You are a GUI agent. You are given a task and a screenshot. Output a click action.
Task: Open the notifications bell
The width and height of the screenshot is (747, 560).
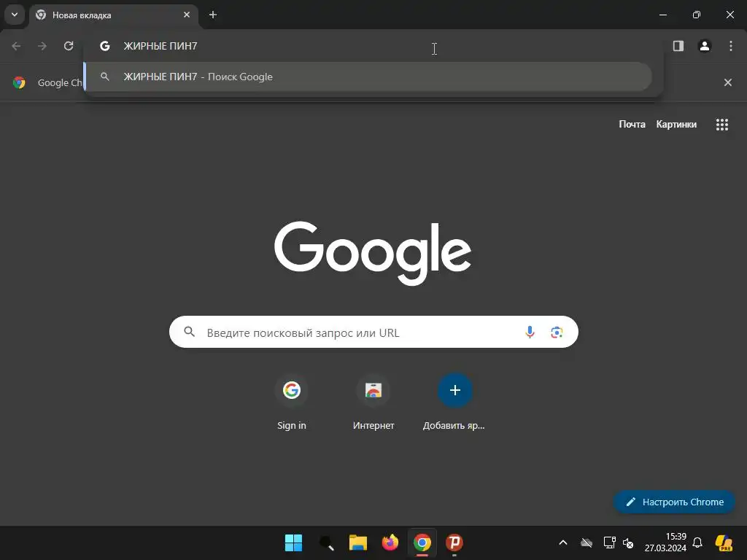click(x=697, y=542)
